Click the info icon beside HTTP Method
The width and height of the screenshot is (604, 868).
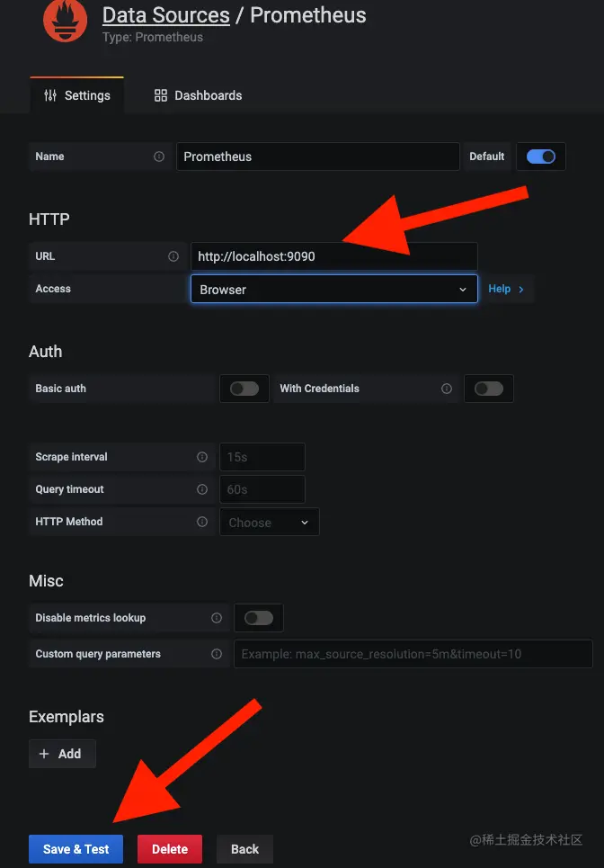coord(202,522)
